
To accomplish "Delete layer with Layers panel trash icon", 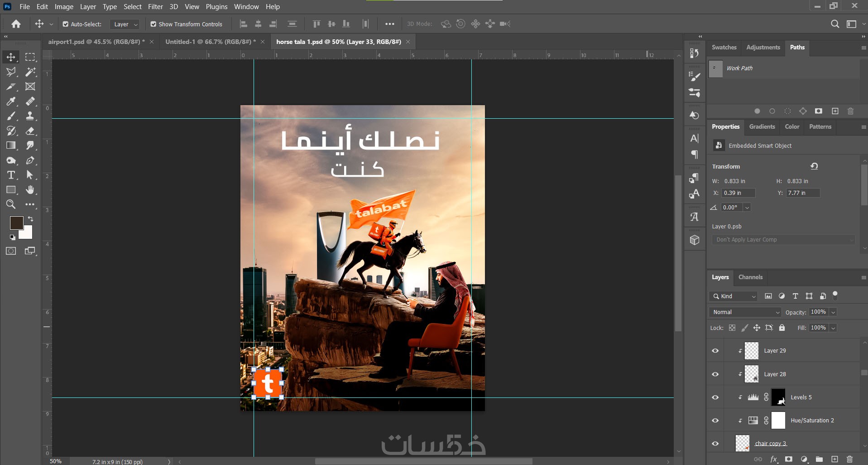I will coord(849,459).
